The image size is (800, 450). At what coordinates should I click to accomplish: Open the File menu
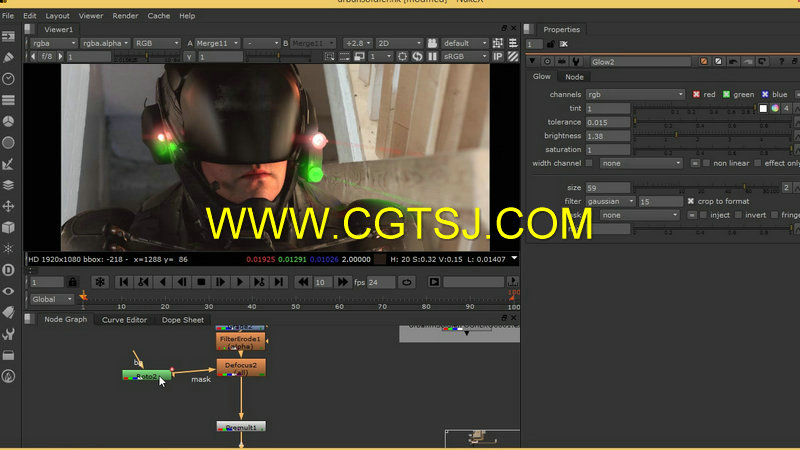[x=8, y=16]
